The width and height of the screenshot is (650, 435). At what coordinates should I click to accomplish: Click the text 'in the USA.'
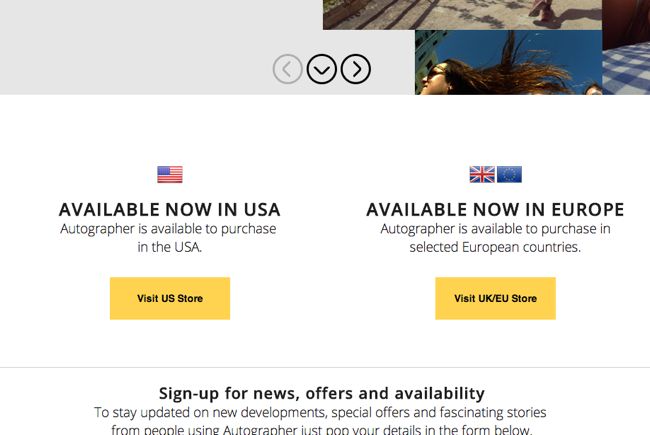[x=170, y=247]
